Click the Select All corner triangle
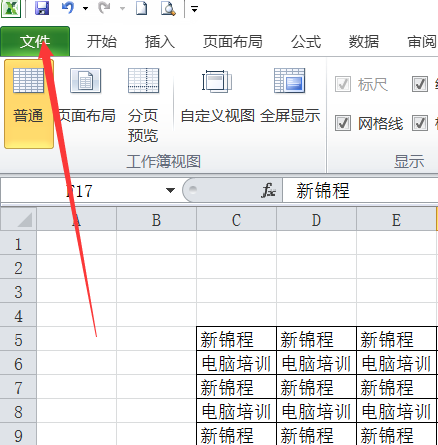438x445 pixels. [19, 219]
